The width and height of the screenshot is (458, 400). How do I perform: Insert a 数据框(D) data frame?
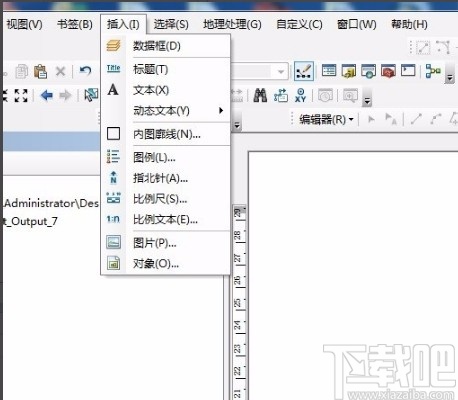coord(166,46)
